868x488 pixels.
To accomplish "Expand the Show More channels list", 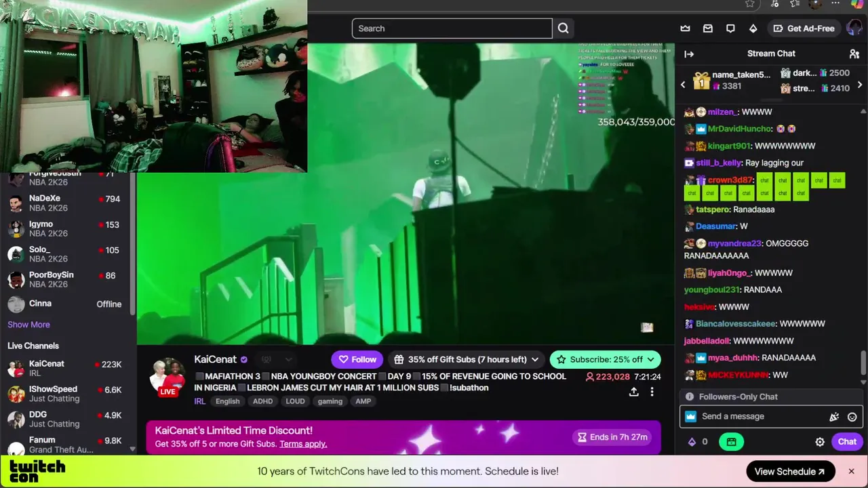I will 28,325.
